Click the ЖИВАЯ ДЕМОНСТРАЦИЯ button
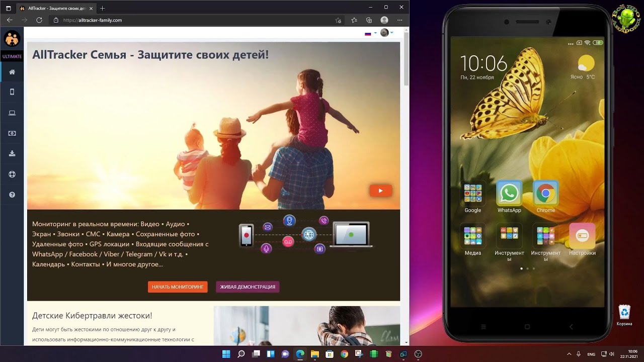This screenshot has height=362, width=644. click(248, 287)
